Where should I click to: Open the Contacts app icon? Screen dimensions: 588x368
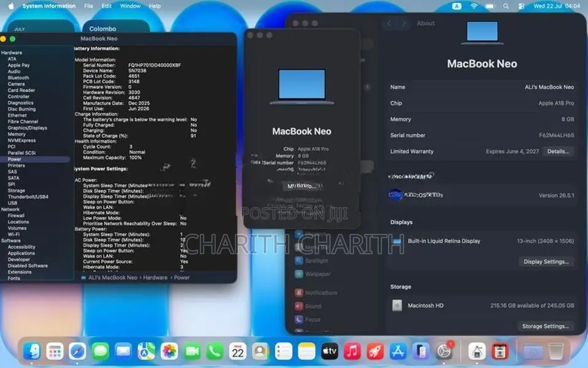click(261, 351)
